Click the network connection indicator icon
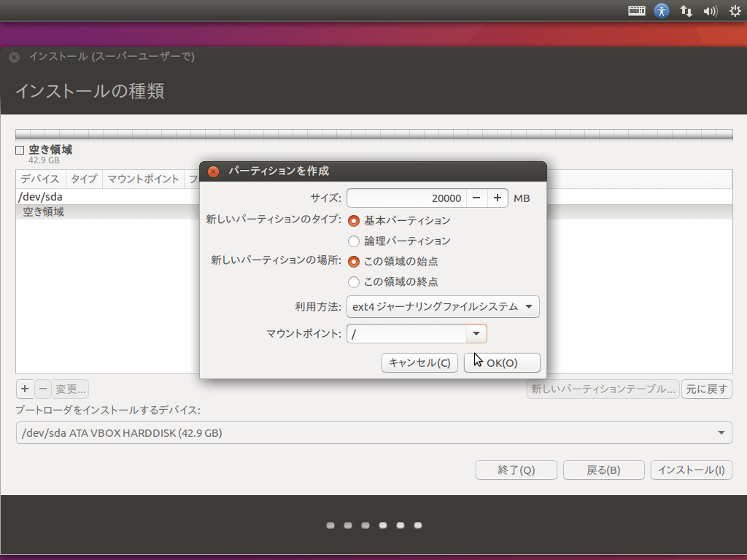Viewport: 747px width, 560px height. (686, 11)
